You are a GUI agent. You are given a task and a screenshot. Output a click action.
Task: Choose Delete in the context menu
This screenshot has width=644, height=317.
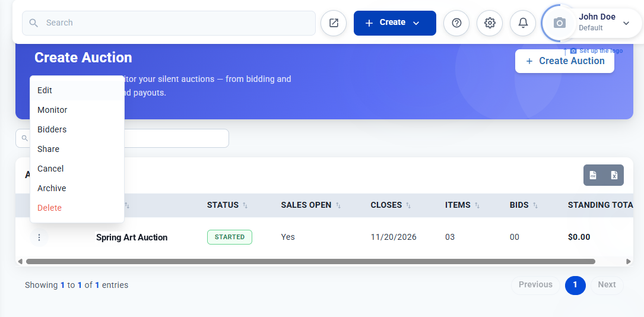click(77, 208)
